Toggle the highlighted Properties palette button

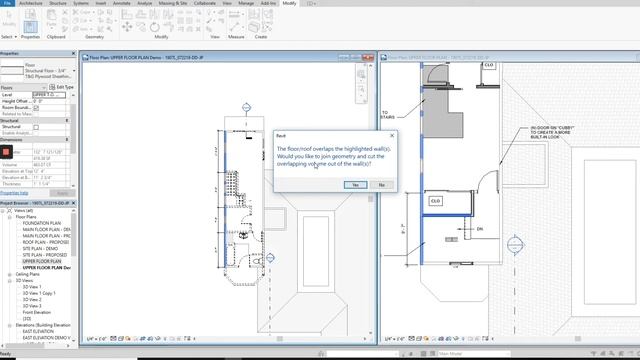coord(30,27)
